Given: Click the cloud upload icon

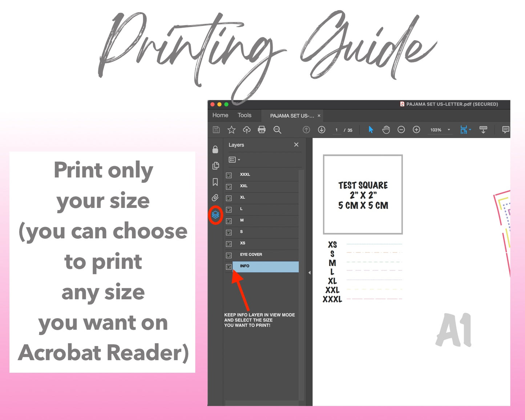Looking at the screenshot, I should tap(247, 130).
